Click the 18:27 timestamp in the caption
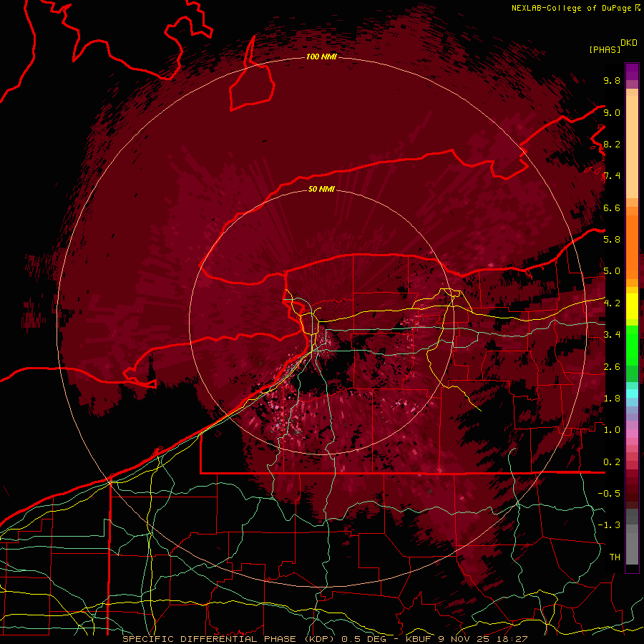 click(513, 639)
